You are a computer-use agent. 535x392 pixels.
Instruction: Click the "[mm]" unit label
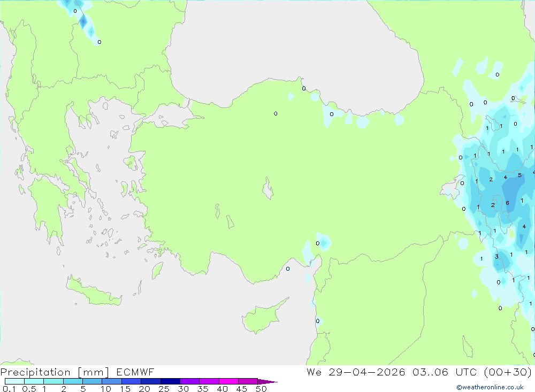pos(93,372)
